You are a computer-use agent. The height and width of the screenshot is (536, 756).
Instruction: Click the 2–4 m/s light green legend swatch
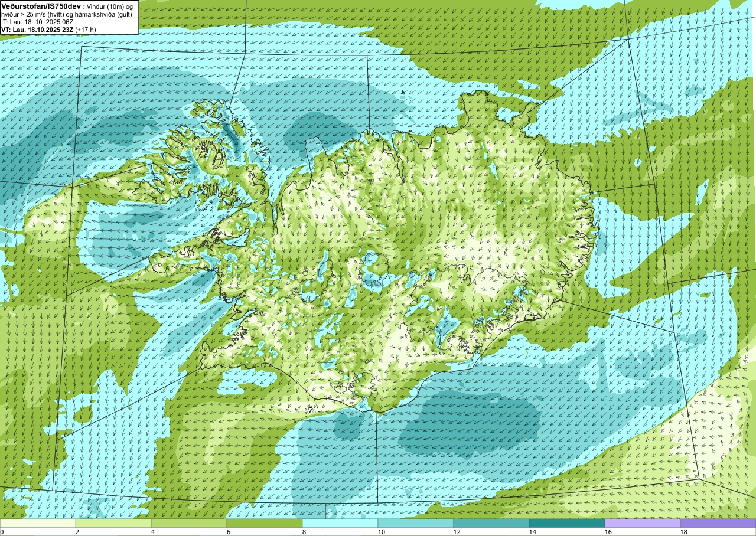point(113,523)
